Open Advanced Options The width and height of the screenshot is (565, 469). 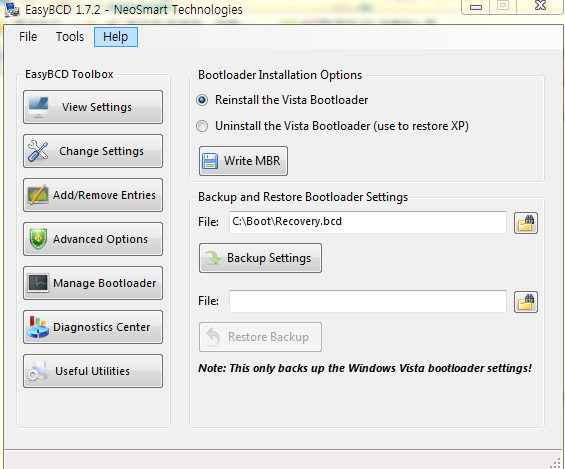(93, 239)
